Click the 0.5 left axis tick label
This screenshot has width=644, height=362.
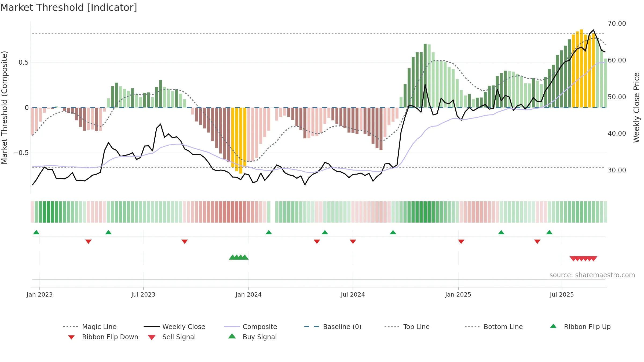[x=23, y=62]
